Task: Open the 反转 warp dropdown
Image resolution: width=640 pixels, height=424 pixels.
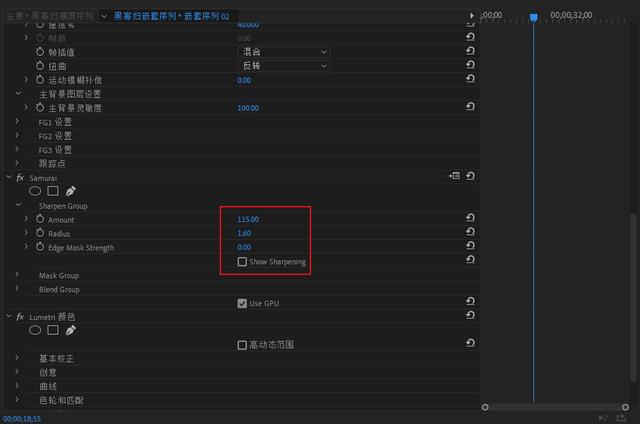Action: coord(284,66)
